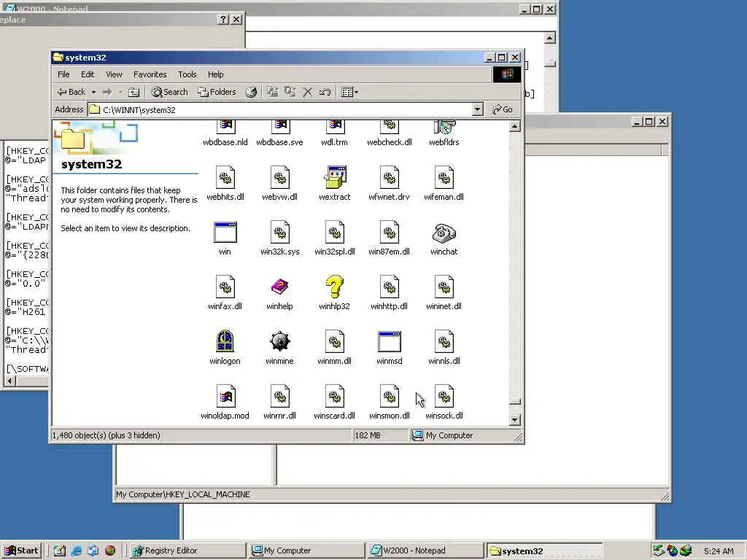Select the wbdbase.nld file label
747x560 pixels.
[x=225, y=142]
